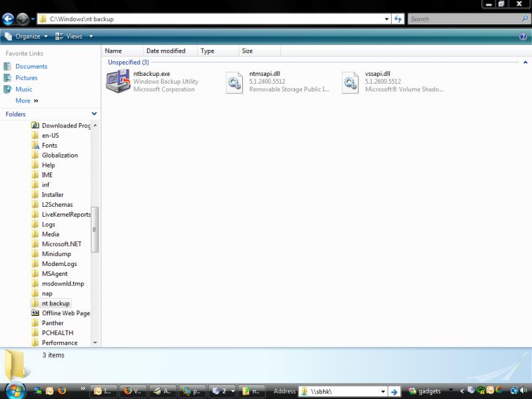The height and width of the screenshot is (399, 532).
Task: Click the Refresh button beside address bar
Action: [x=398, y=19]
